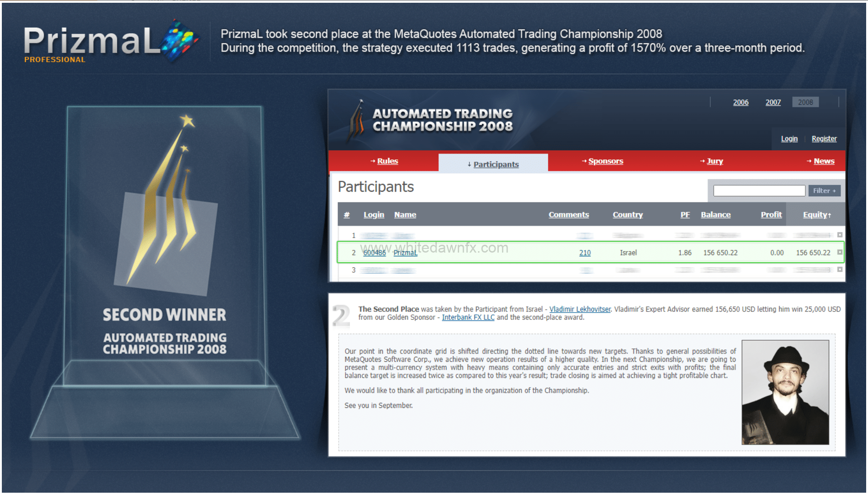Viewport: 868px width, 495px height.
Task: Click the participant filter text field
Action: 759,191
